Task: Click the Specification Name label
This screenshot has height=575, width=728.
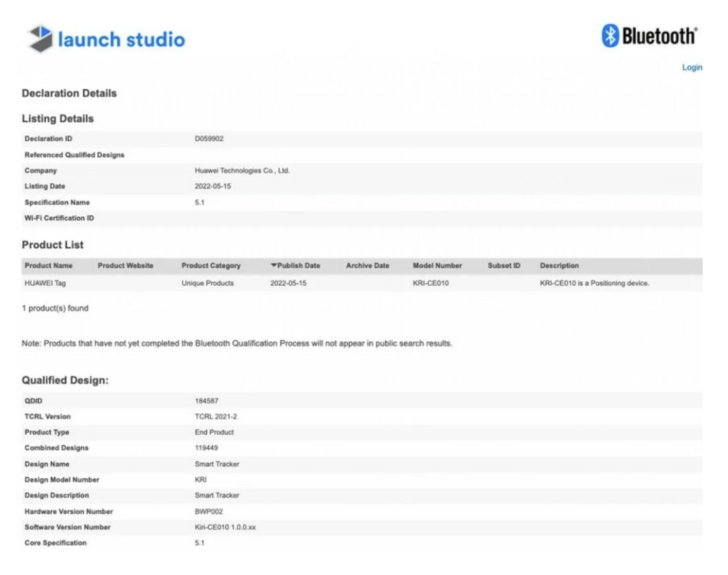Action: (x=57, y=203)
